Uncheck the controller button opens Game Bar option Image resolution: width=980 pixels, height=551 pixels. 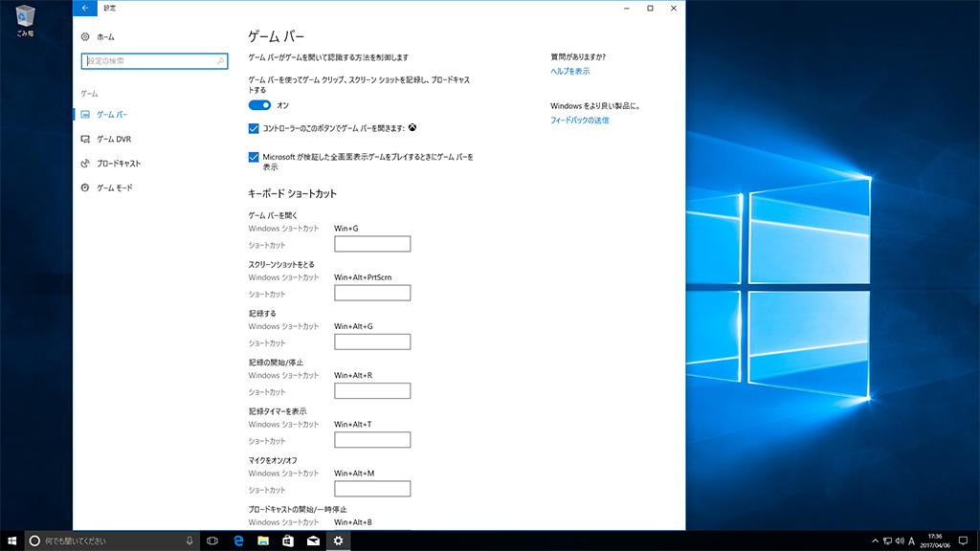254,128
